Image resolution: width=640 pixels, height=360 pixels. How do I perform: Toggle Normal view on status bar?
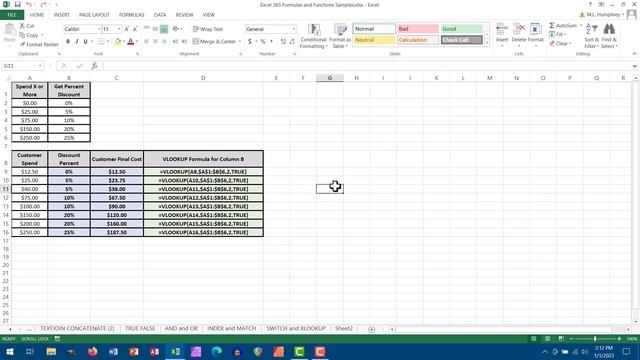coord(533,339)
